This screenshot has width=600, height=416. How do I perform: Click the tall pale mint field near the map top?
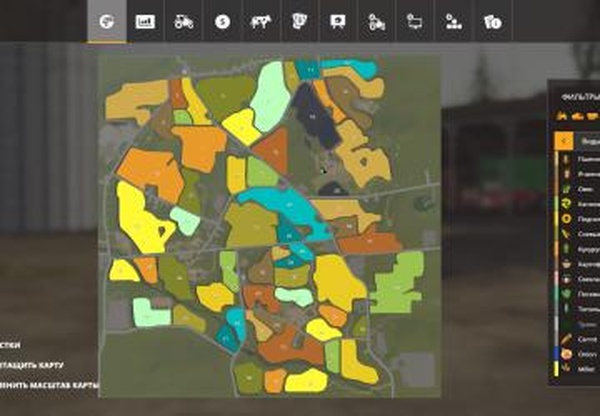click(271, 96)
